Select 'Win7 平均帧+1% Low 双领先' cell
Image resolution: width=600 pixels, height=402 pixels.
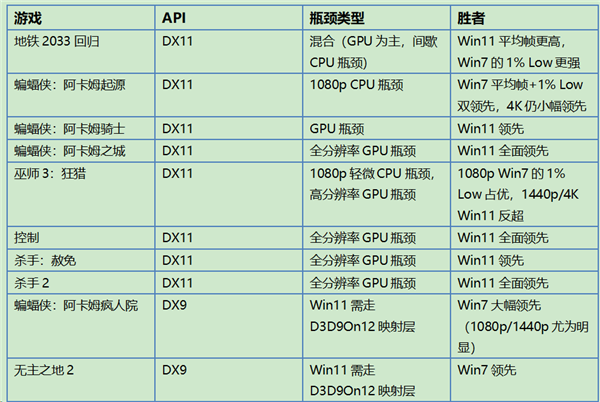click(x=525, y=95)
